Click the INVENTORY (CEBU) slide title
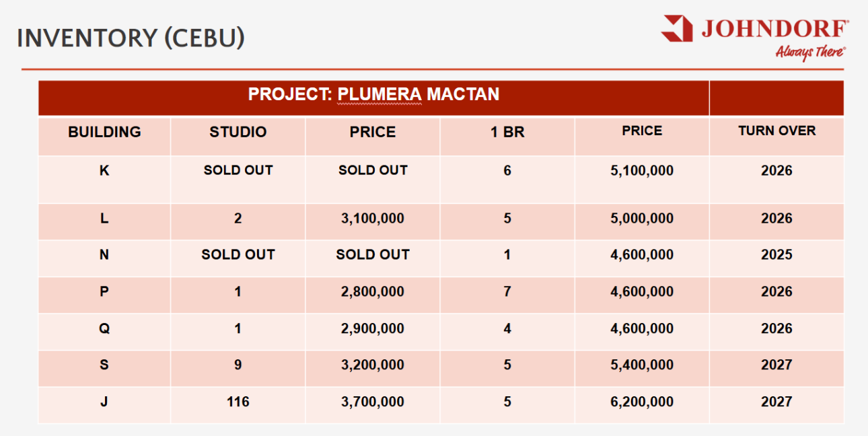 [131, 38]
